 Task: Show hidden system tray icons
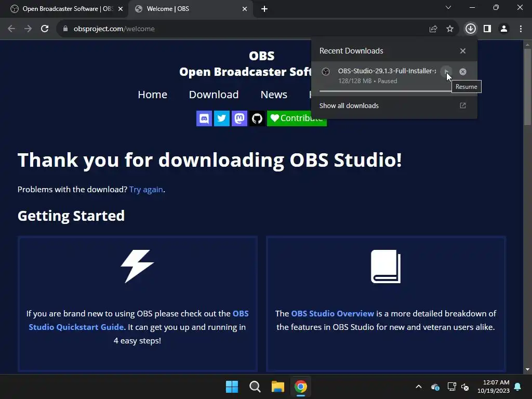tap(419, 387)
